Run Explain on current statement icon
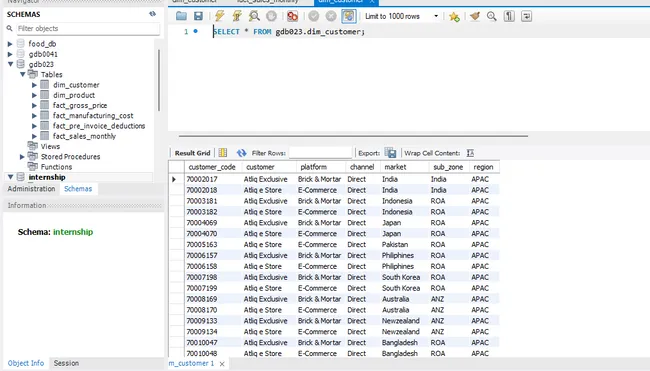The height and width of the screenshot is (371, 650). 254,16
